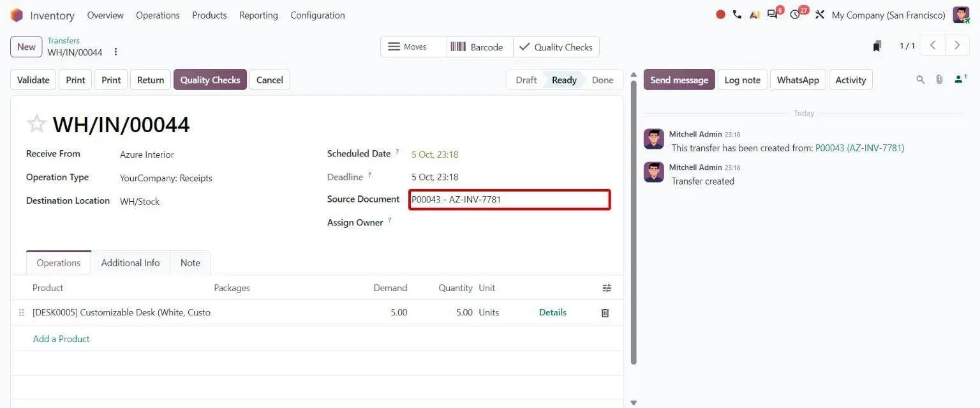Open the Moves smart button
The height and width of the screenshot is (408, 980).
(x=413, y=47)
